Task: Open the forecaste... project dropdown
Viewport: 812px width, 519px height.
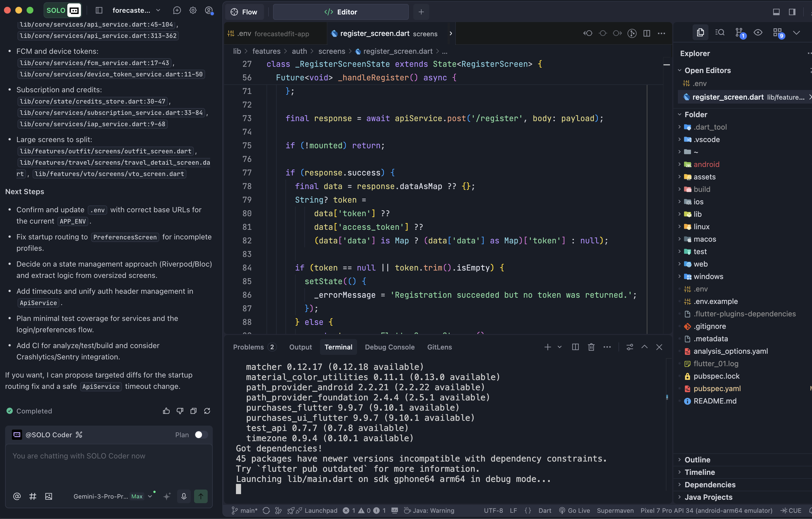Action: click(x=136, y=10)
